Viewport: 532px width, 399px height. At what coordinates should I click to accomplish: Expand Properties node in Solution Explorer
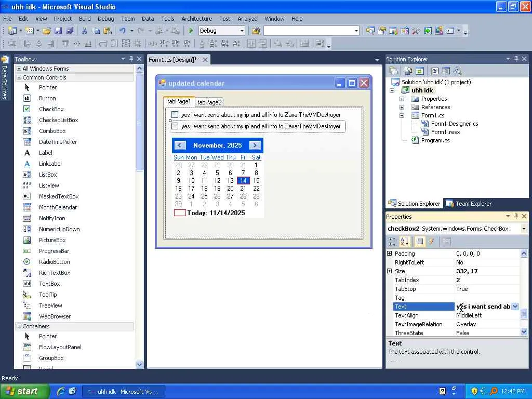point(402,99)
